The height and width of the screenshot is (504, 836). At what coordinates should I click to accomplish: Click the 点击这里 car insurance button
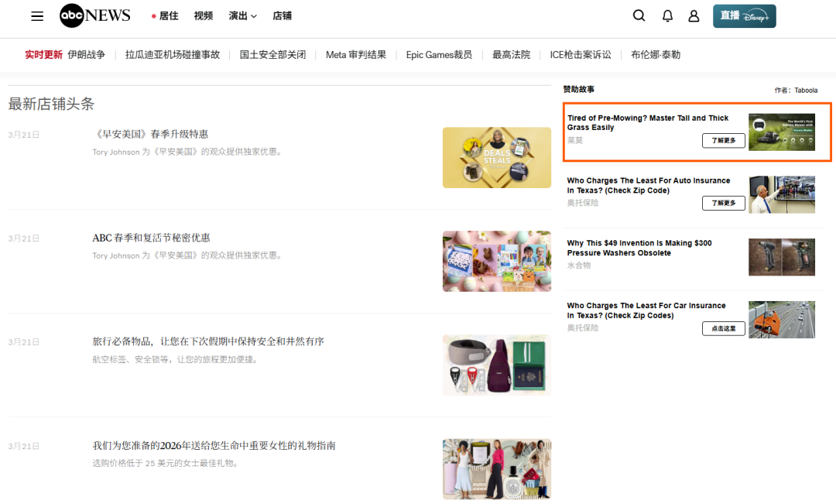coord(723,328)
